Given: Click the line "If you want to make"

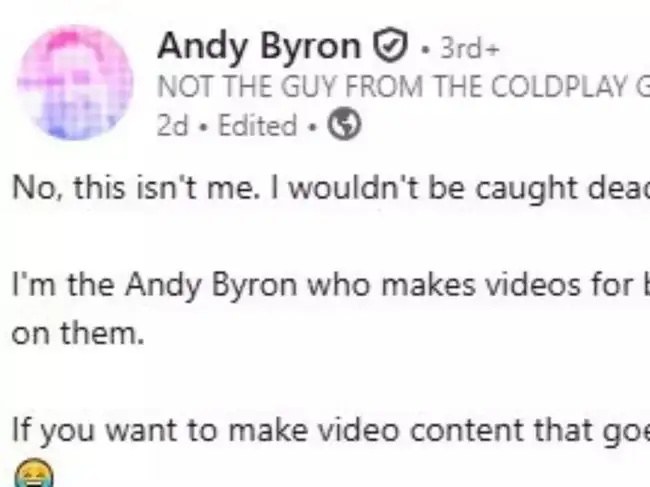Looking at the screenshot, I should click(331, 431).
